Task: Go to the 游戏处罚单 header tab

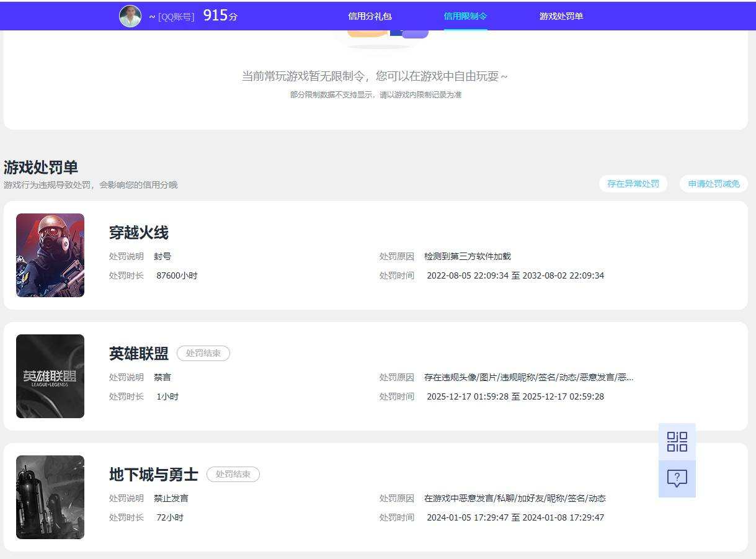Action: coord(561,16)
